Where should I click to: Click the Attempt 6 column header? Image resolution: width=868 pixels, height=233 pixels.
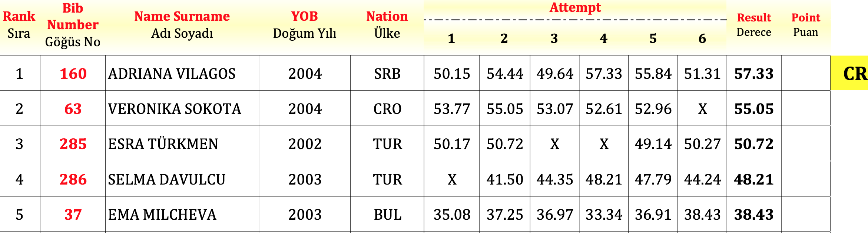tap(702, 38)
